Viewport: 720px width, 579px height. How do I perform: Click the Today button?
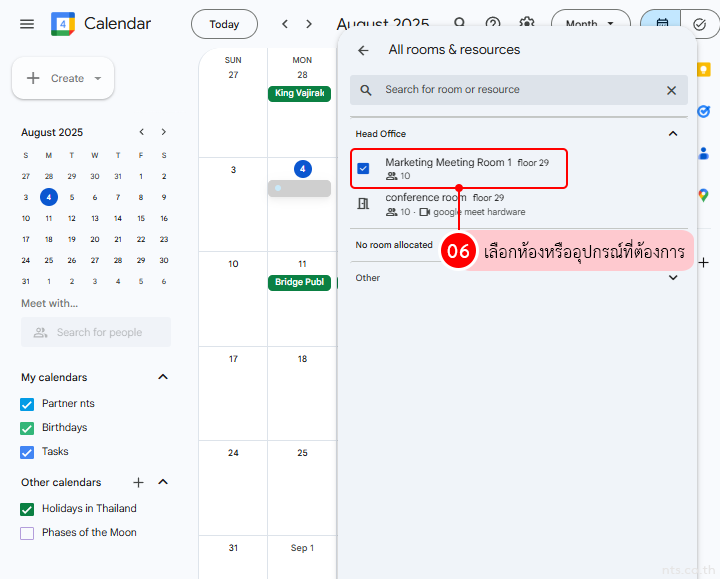pos(224,24)
